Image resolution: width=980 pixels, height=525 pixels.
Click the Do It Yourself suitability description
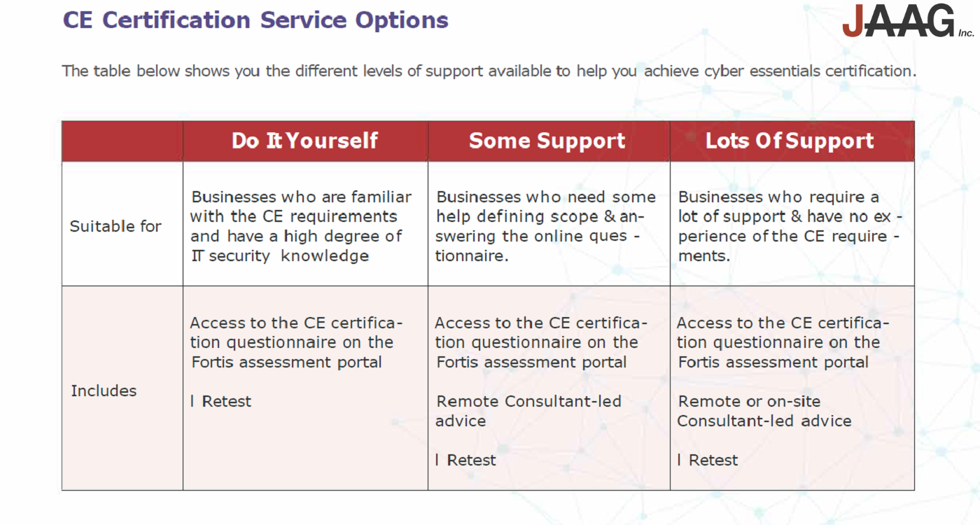(x=301, y=226)
